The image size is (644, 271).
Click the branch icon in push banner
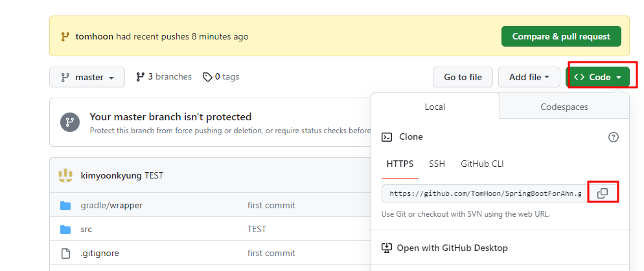65,36
